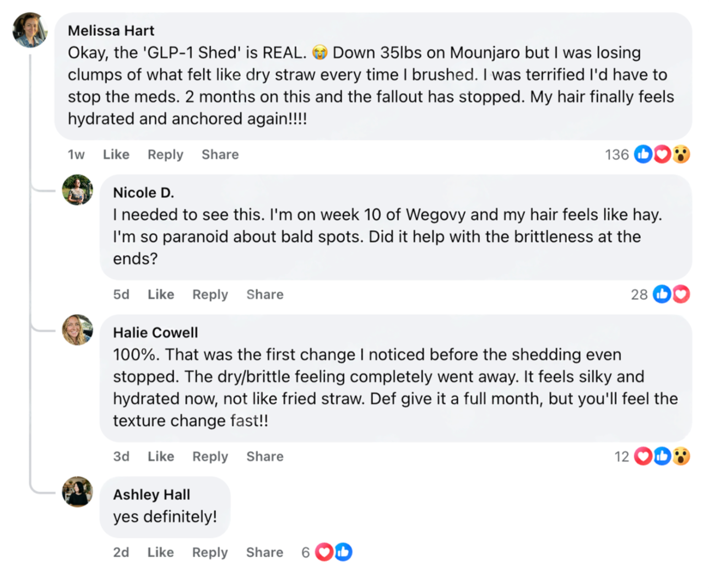Click Halie Cowell's avatar photo
709x588 pixels.
(77, 330)
